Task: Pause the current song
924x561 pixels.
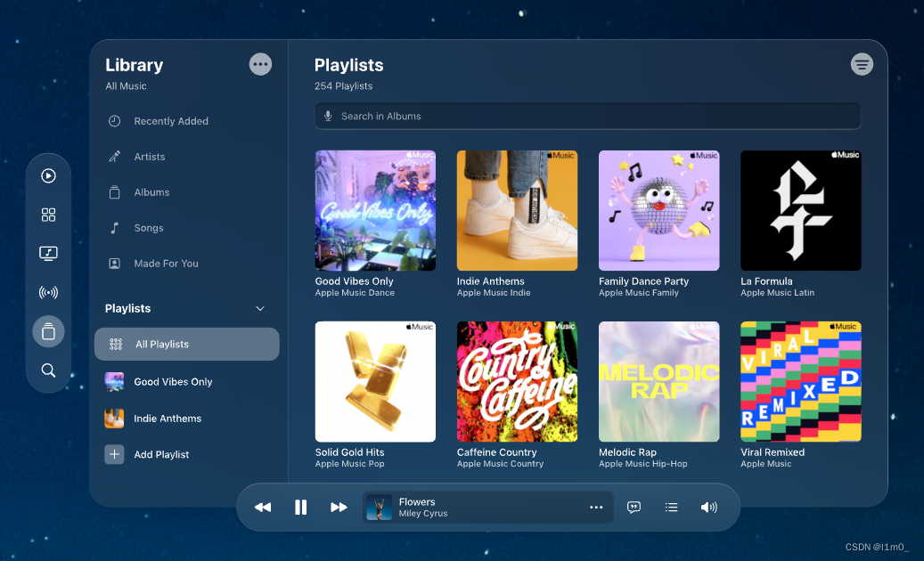Action: coord(300,507)
